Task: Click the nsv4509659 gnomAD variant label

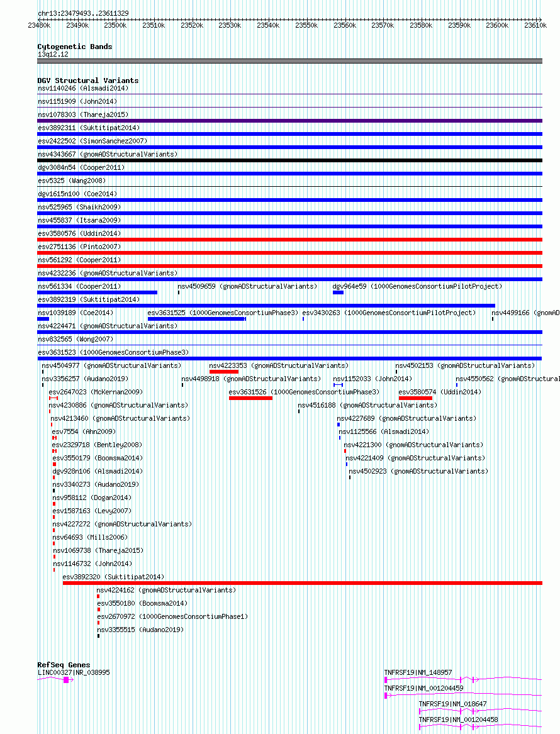Action: (x=247, y=286)
